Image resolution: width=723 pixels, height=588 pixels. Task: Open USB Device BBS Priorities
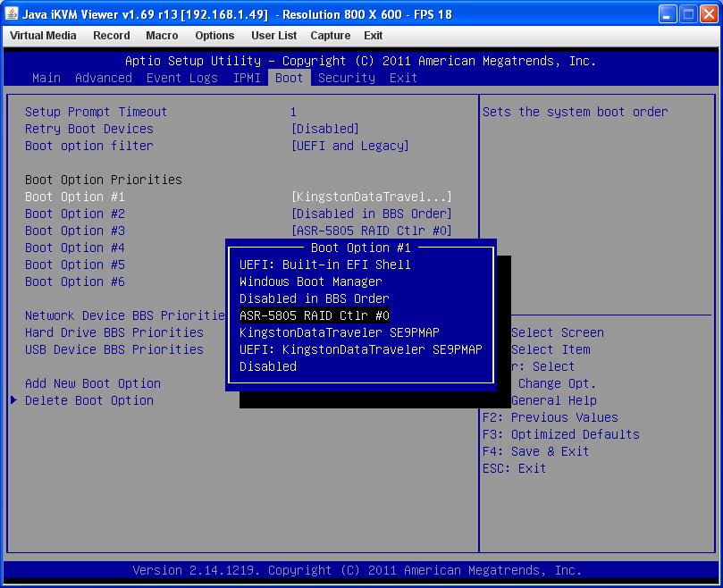tap(113, 349)
